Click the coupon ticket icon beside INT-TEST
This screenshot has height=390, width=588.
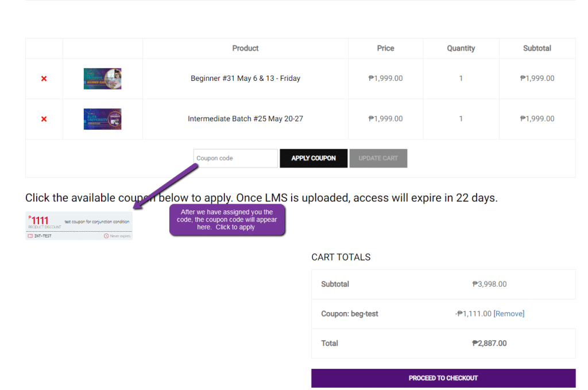click(x=30, y=236)
